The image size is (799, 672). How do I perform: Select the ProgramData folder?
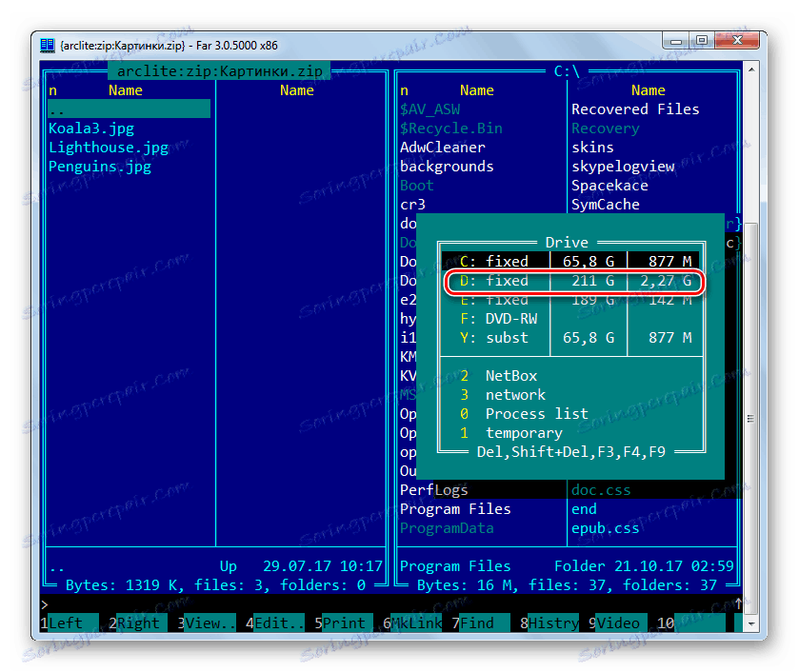tap(447, 528)
